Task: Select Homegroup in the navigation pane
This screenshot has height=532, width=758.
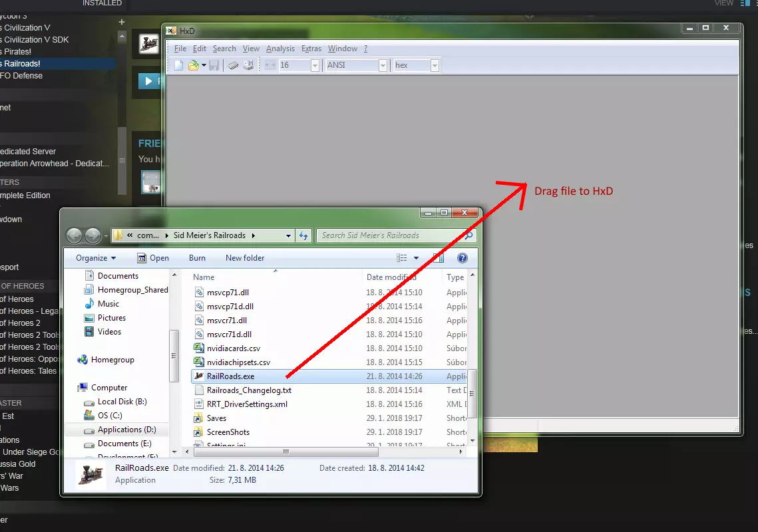Action: 112,360
